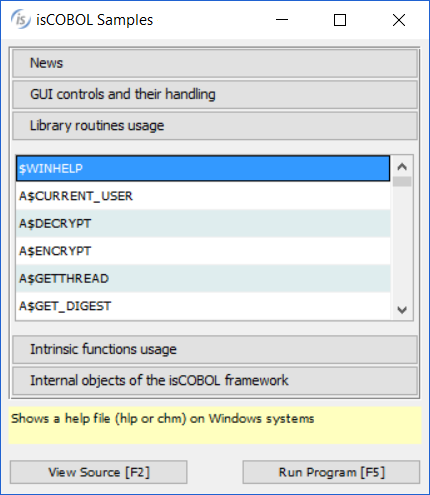Open the Intrinsic functions usage section

point(215,350)
